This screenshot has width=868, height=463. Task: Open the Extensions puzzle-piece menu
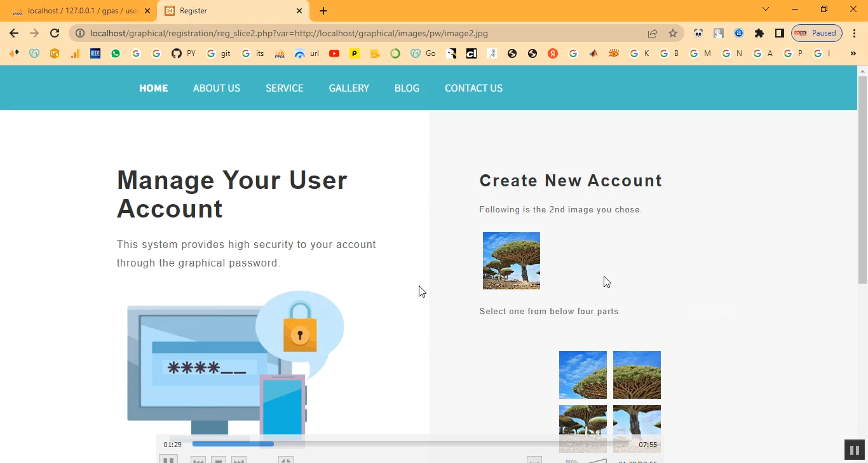[759, 33]
